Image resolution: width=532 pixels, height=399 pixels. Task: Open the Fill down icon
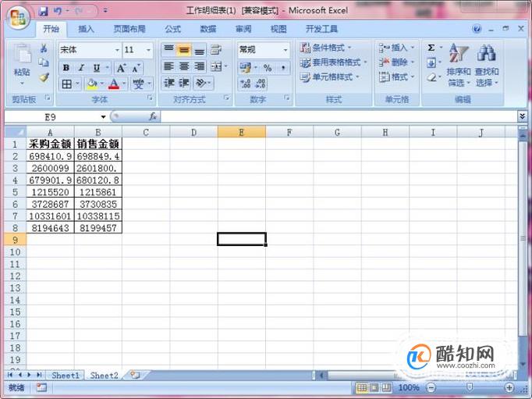coord(431,62)
